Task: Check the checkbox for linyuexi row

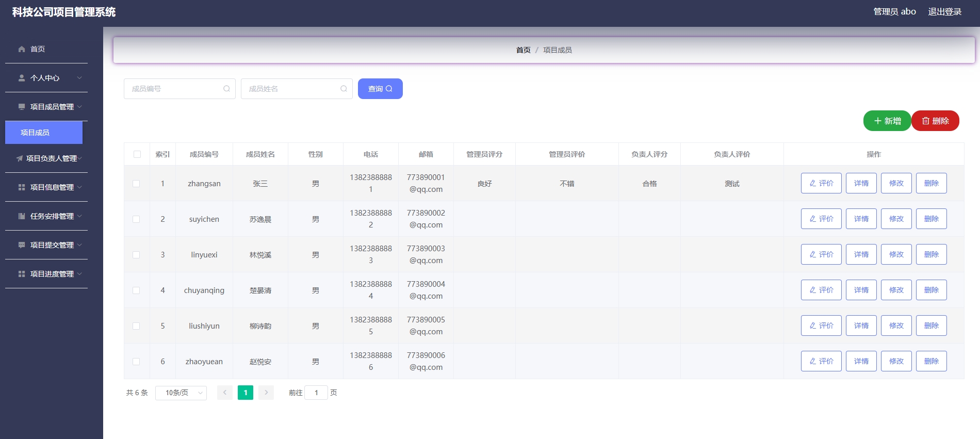Action: (x=136, y=255)
